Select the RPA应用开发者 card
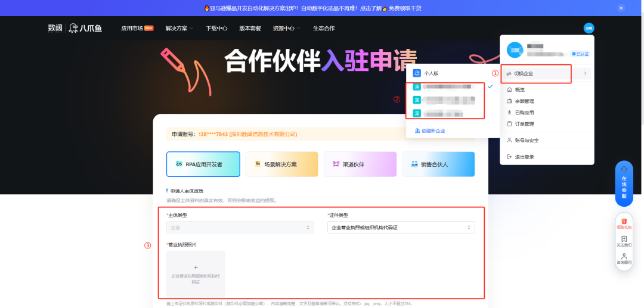Viewport: 644px width, 308px height. point(203,164)
